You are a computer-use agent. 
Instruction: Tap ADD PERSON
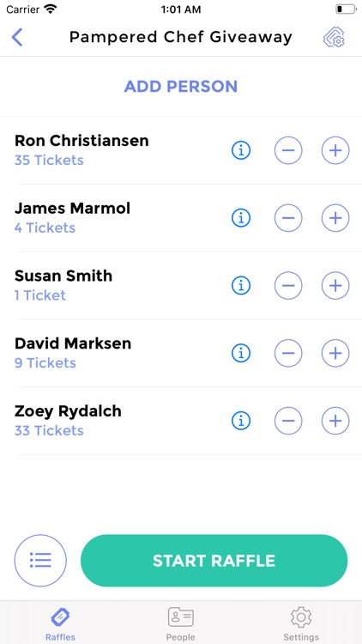[x=181, y=86]
